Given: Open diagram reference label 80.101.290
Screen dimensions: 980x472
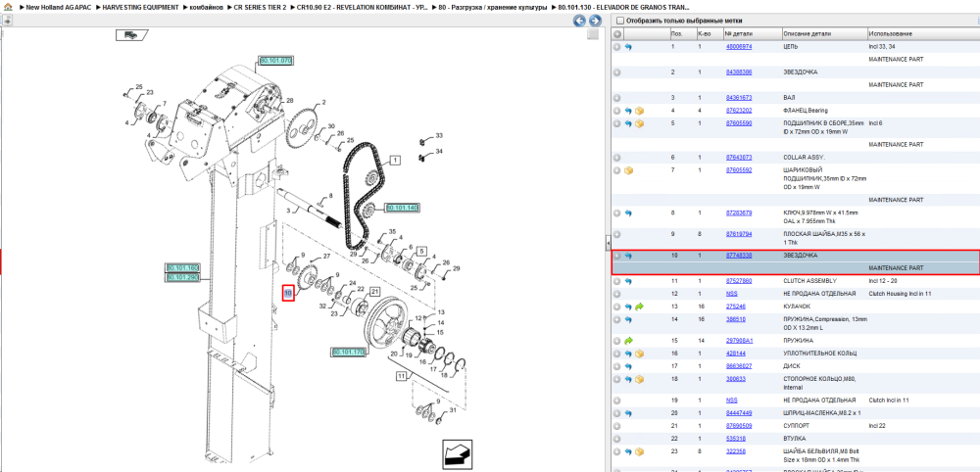Looking at the screenshot, I should click(182, 276).
